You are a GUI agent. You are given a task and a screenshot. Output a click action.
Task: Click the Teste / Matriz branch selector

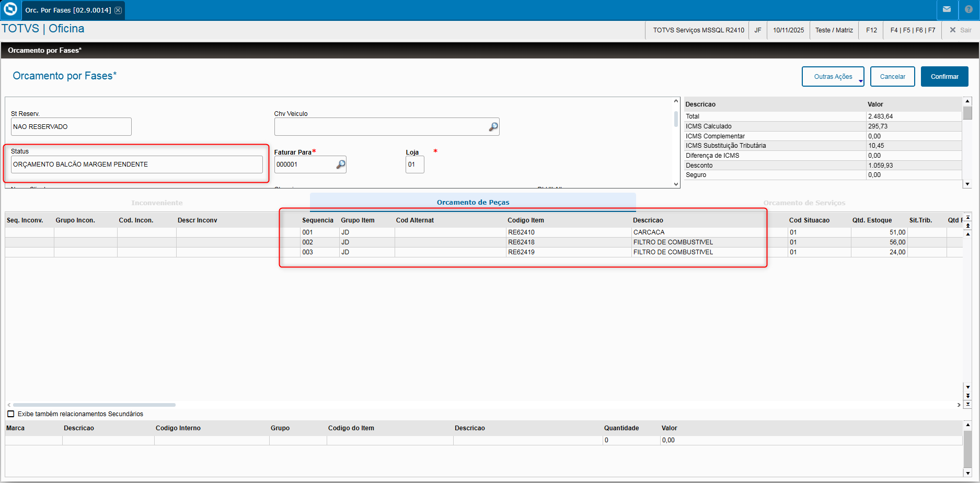tap(834, 30)
